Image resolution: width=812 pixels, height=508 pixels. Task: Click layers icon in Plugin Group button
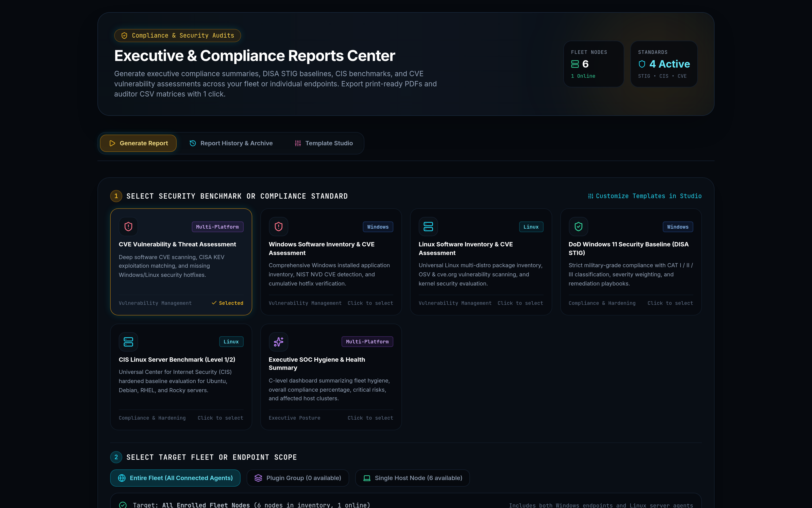point(258,478)
